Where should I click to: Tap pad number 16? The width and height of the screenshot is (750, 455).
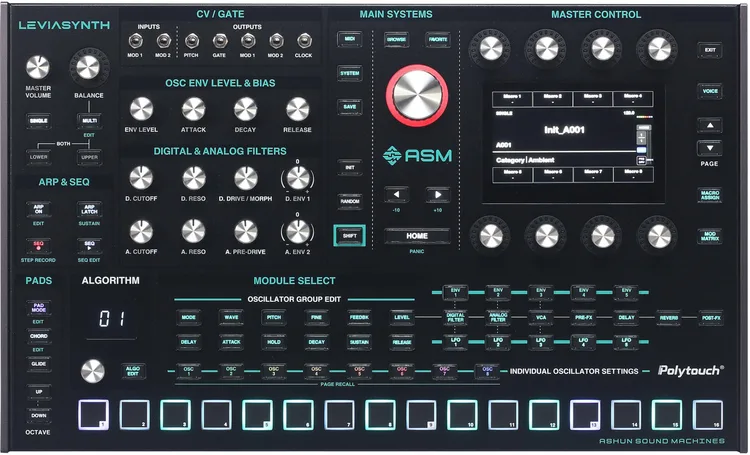coord(706,411)
